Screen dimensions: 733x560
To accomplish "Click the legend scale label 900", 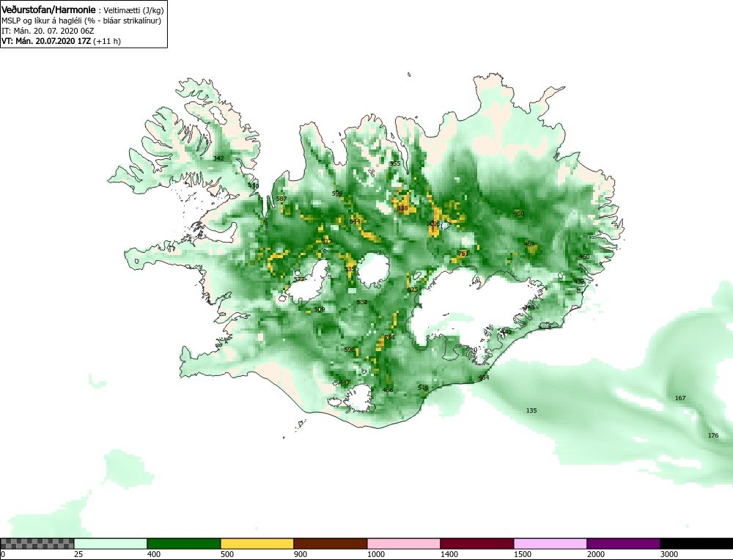I will (301, 554).
